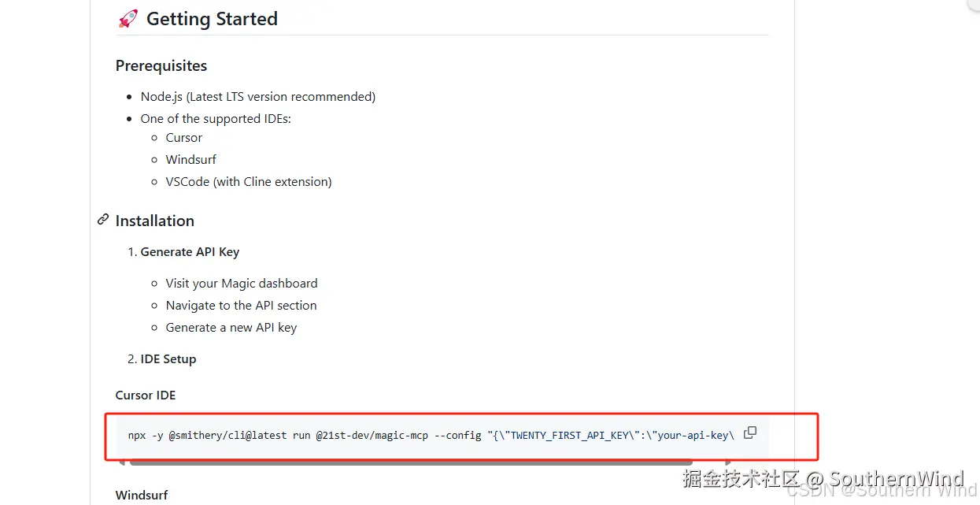Click the Generate API Key step
This screenshot has width=980, height=505.
pyautogui.click(x=190, y=252)
